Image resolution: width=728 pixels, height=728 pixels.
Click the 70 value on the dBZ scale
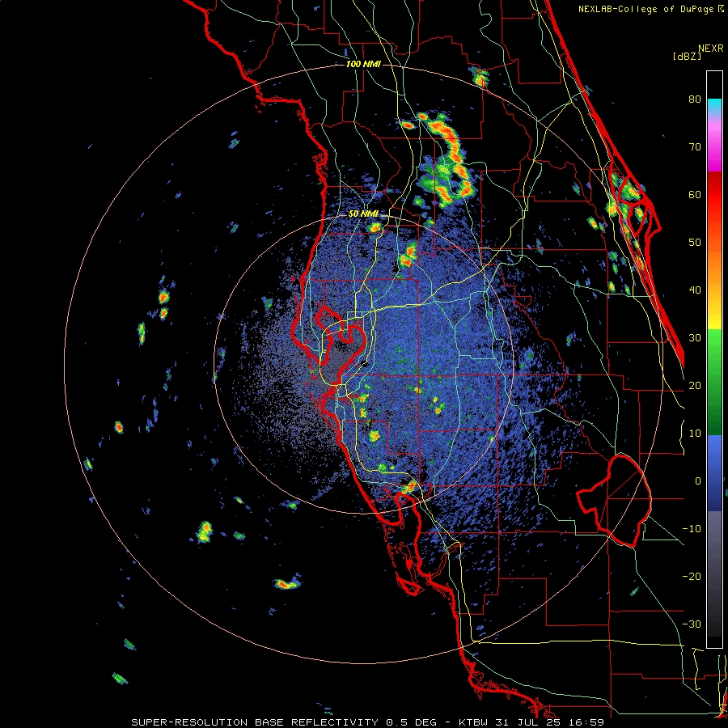[x=695, y=146]
